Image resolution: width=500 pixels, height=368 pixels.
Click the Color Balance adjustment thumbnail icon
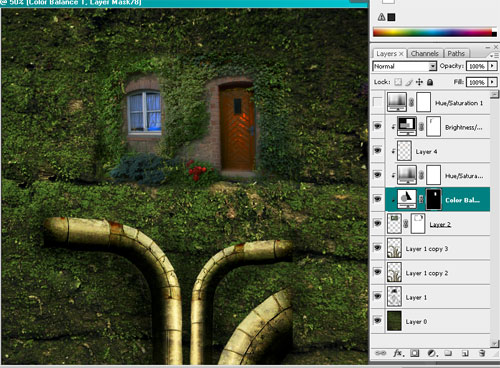click(x=407, y=199)
